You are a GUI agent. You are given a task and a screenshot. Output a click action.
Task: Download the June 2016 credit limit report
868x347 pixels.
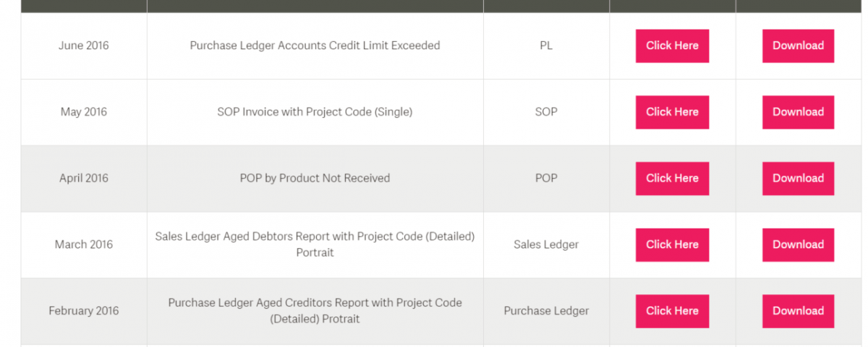click(798, 46)
